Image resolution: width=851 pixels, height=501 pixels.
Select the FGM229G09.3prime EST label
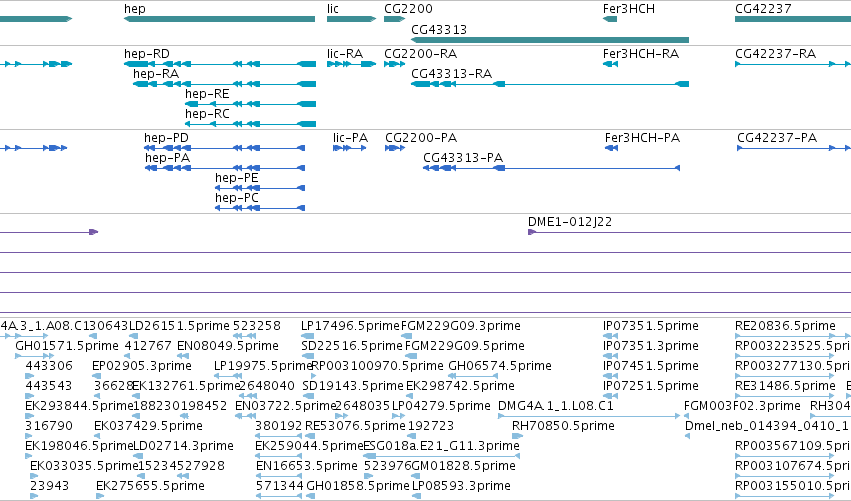[461, 326]
